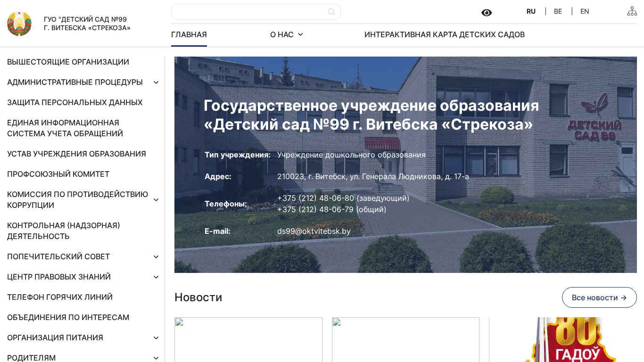Image resolution: width=644 pixels, height=362 pixels.
Task: Open the ГЛАВНАЯ tab
Action: pos(189,34)
